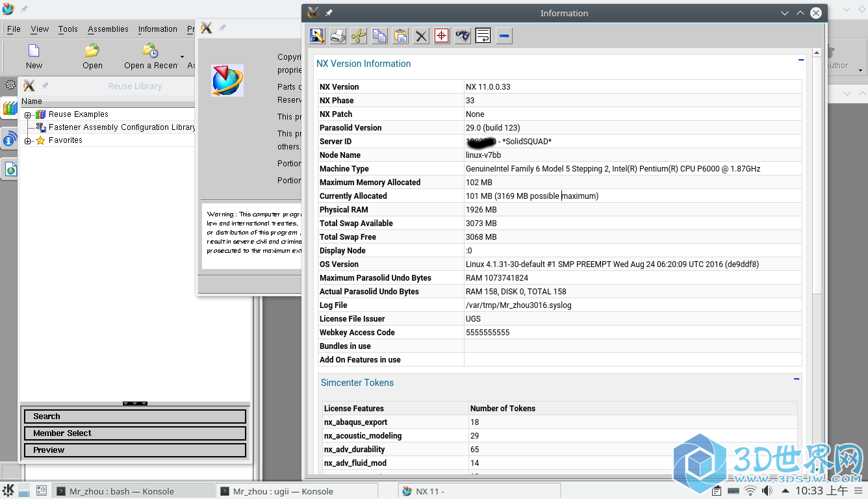Switch to NX 11 taskbar entry
This screenshot has height=499, width=868.
(x=479, y=491)
